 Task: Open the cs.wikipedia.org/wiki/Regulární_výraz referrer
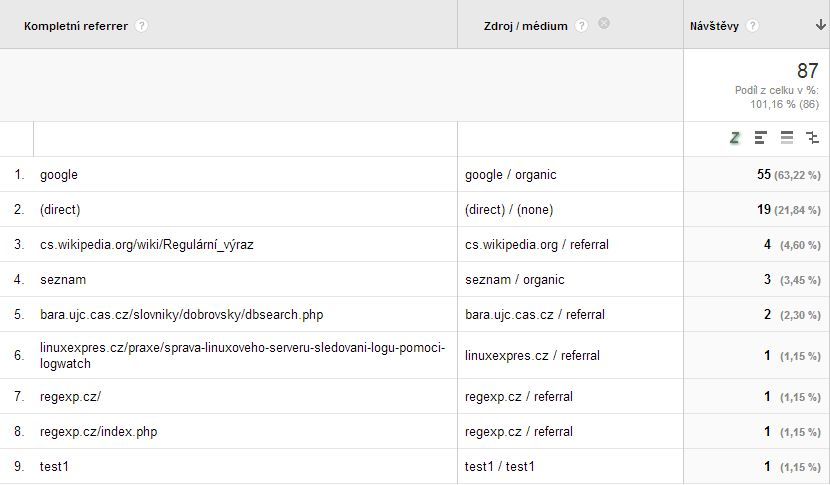tap(147, 245)
